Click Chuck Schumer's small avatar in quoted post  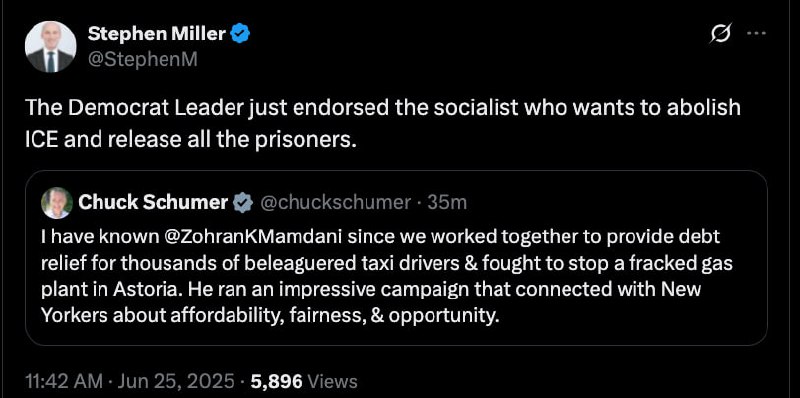(x=57, y=203)
